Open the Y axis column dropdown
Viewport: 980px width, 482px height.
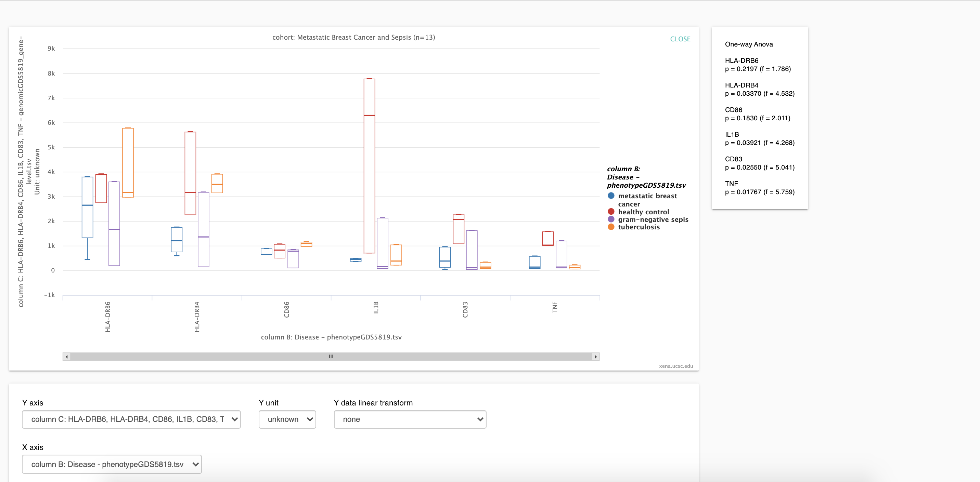(131, 419)
